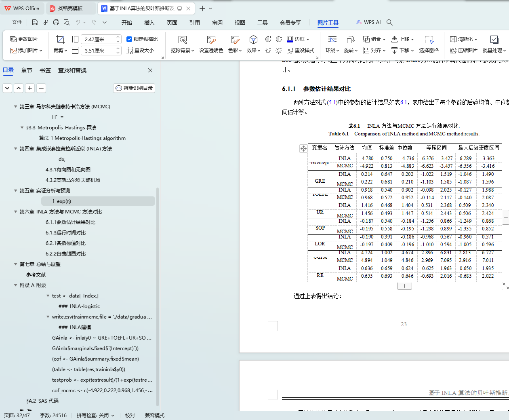
Task: Open the Sharpen (清晰化) dropdown
Action: [463, 39]
